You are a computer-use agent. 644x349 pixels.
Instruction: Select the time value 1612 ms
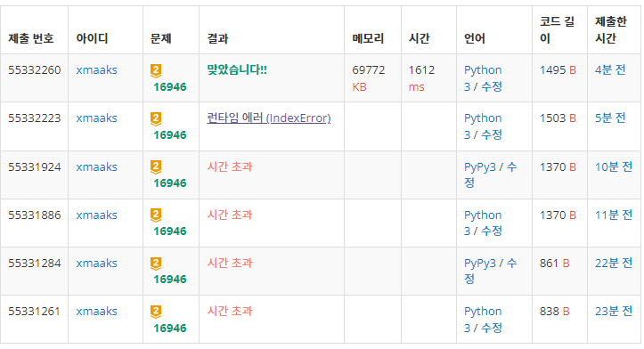(x=421, y=78)
